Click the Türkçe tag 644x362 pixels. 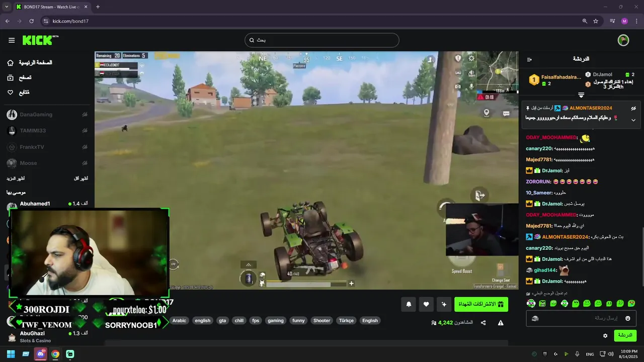346,321
